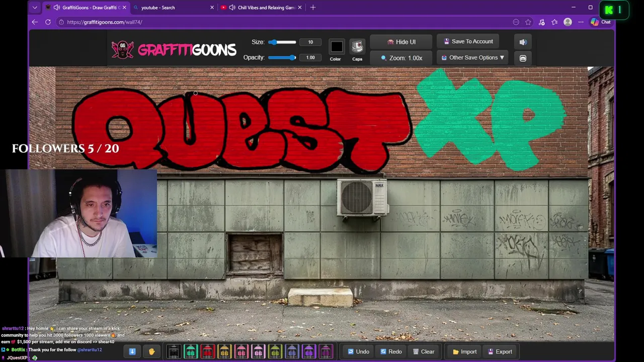Open the Discord icon button
The height and width of the screenshot is (362, 644).
[x=523, y=58]
